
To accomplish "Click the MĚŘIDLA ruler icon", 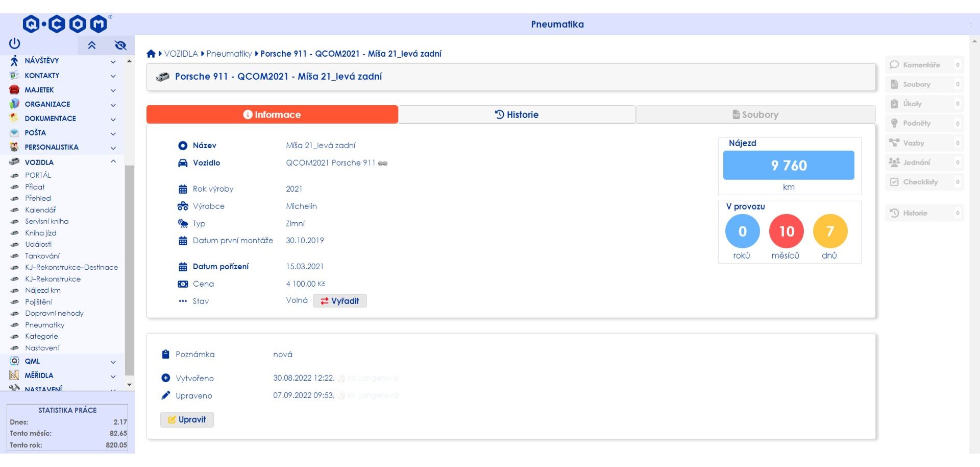I will click(x=14, y=376).
